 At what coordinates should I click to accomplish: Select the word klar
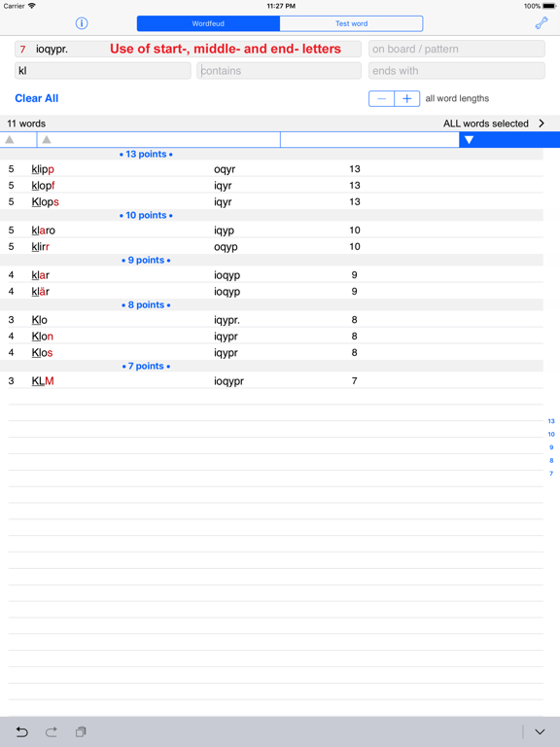pyautogui.click(x=41, y=275)
